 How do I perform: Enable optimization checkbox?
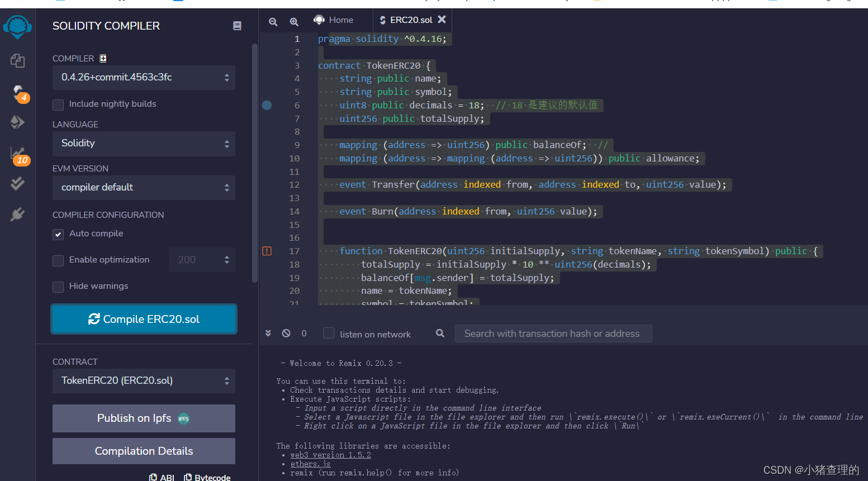tap(58, 260)
